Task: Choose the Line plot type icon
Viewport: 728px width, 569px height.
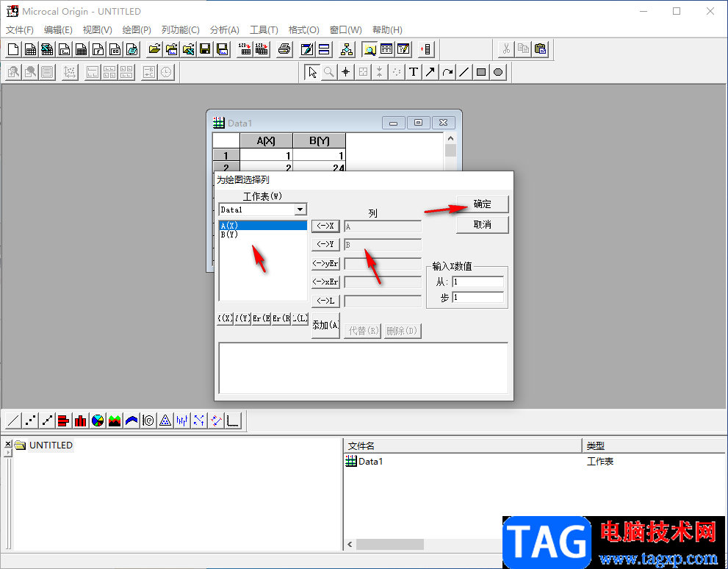Action: [13, 421]
